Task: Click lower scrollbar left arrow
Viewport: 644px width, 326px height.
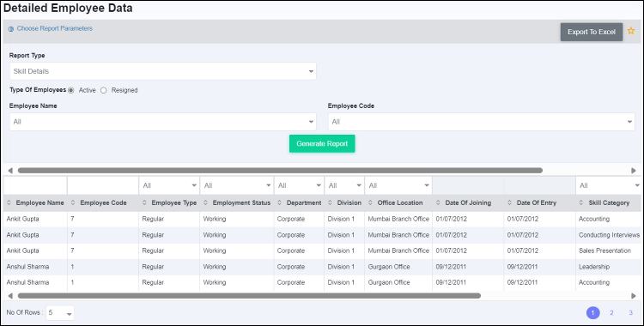Action: click(10, 296)
